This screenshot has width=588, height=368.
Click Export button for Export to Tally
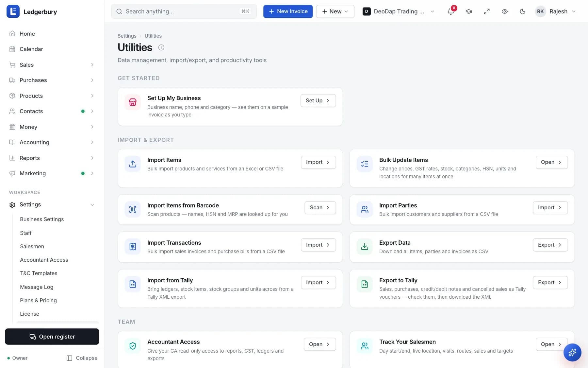[x=550, y=283]
